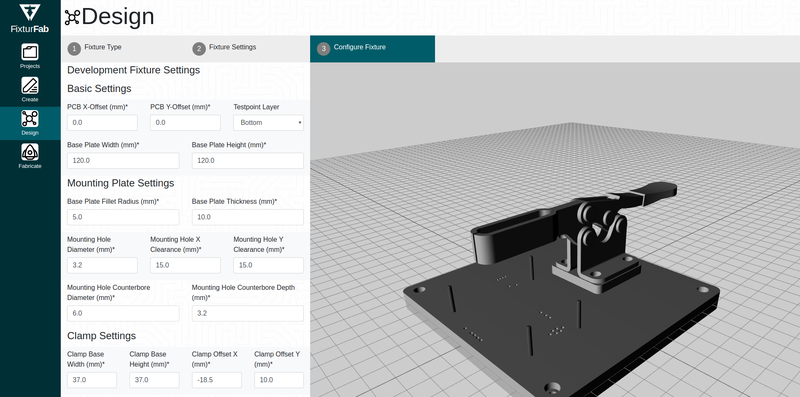Click the Mounting Plate Settings heading

pos(120,183)
